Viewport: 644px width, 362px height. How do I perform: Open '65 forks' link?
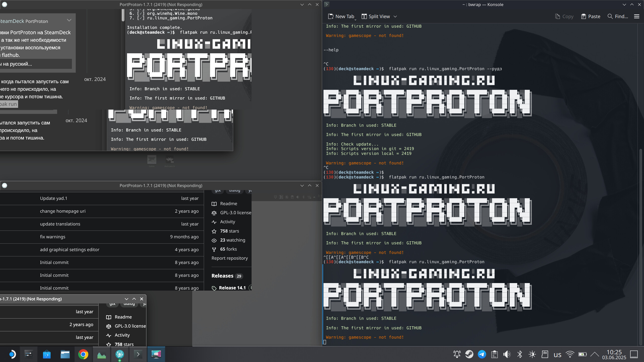(x=224, y=249)
